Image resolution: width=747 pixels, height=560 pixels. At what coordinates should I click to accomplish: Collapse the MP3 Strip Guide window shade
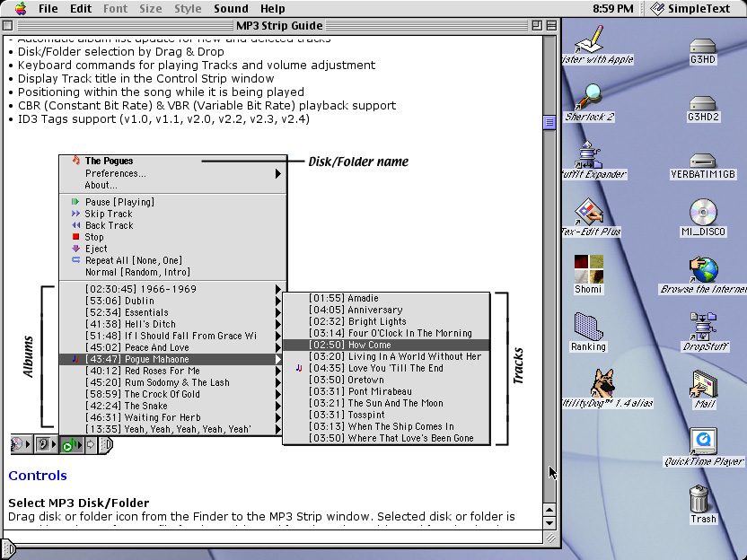[x=551, y=25]
